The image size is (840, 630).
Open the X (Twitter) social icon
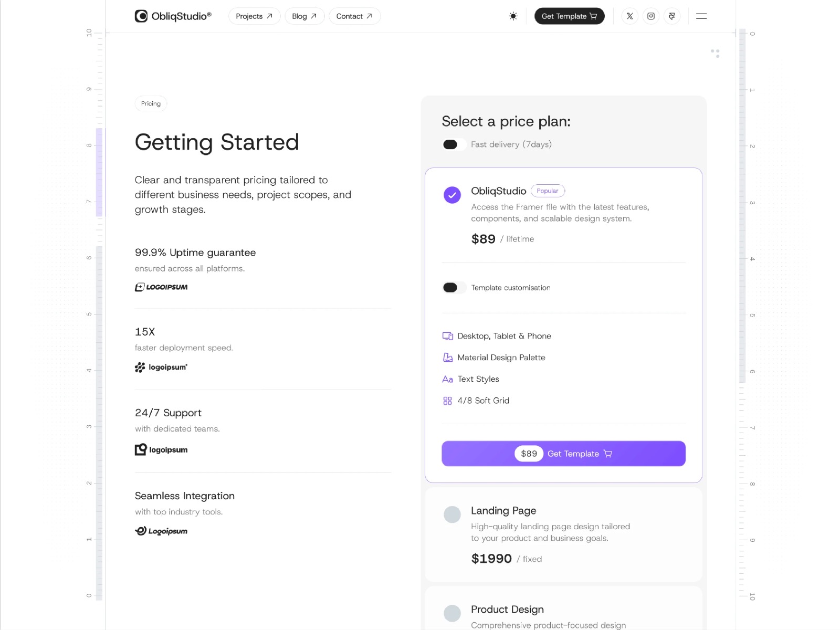click(x=629, y=16)
